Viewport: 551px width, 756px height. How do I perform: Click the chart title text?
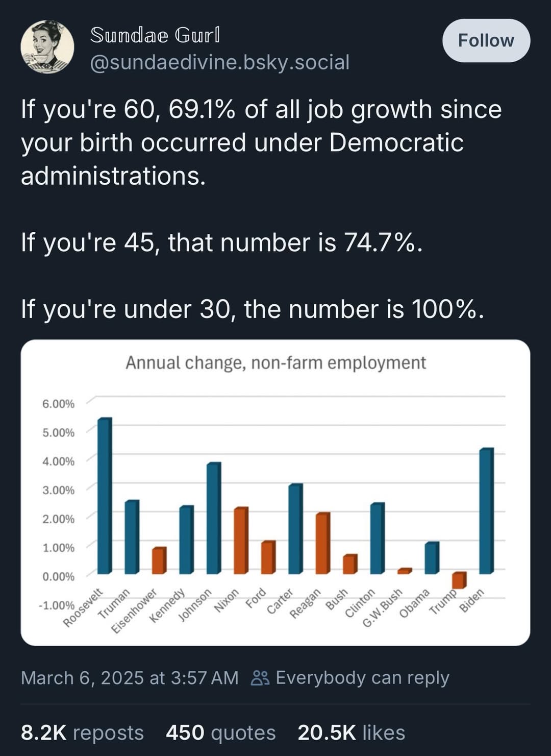275,363
